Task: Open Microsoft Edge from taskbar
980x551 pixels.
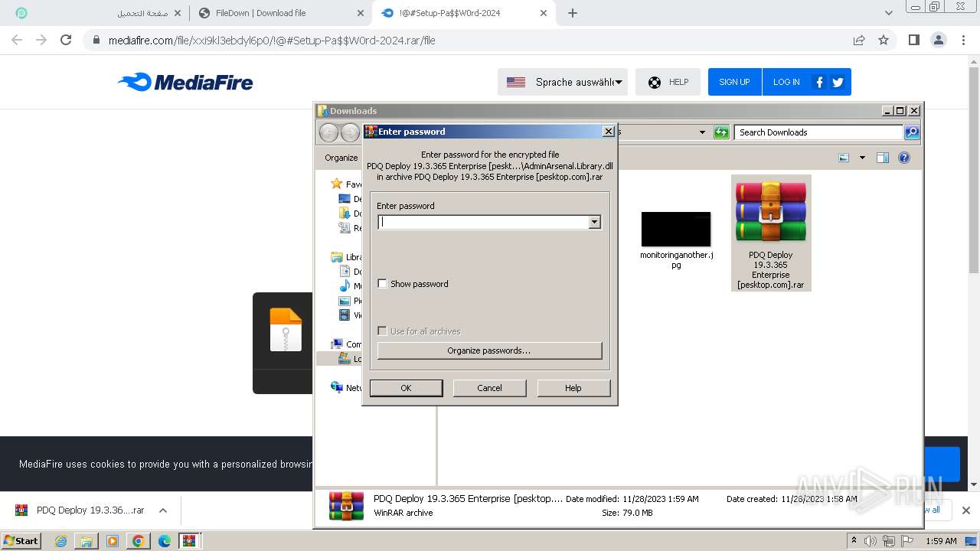Action: click(164, 541)
